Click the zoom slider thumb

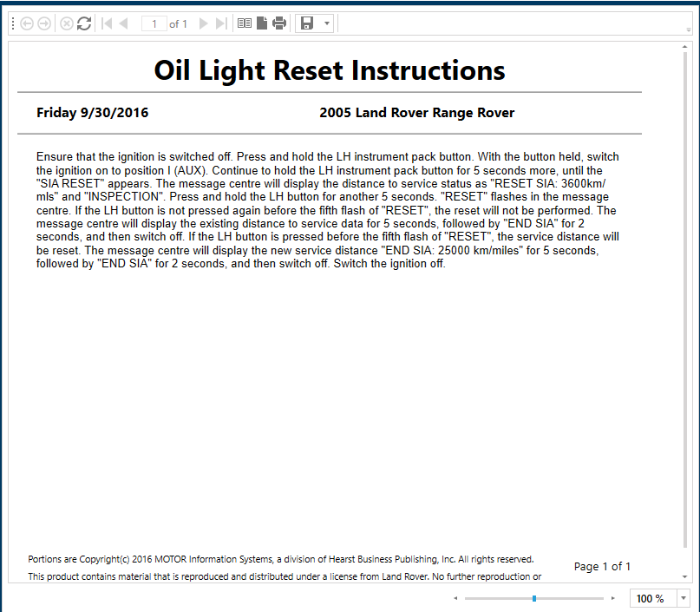point(534,598)
